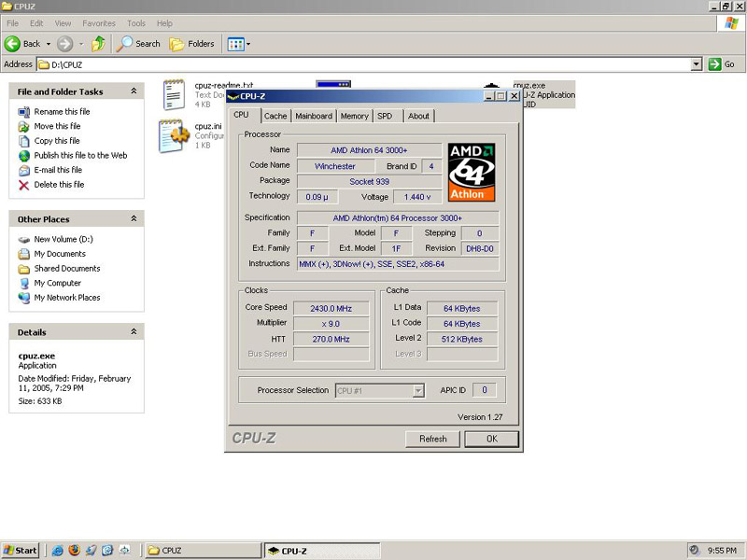
Task: Launch Firefox from Quick Launch
Action: [x=74, y=551]
